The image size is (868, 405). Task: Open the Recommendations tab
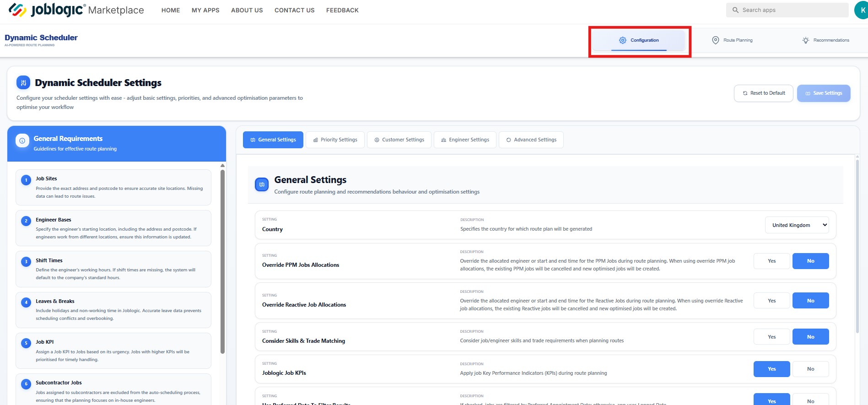pyautogui.click(x=826, y=40)
